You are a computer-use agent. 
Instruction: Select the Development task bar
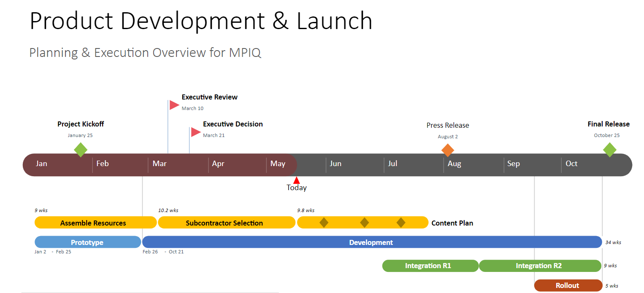371,242
